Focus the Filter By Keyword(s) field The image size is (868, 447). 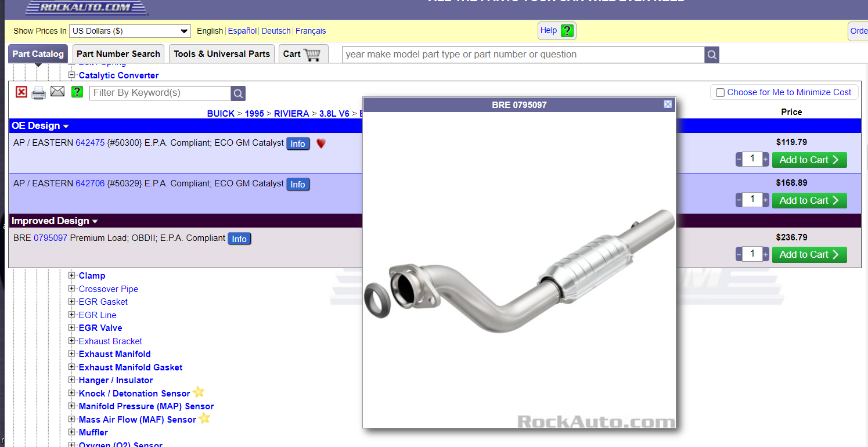coord(160,93)
